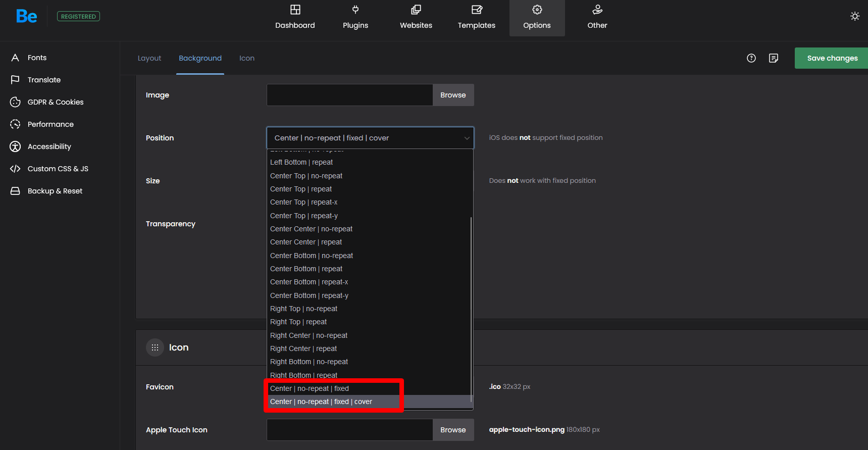
Task: Open the Websites icon
Action: pos(416,10)
